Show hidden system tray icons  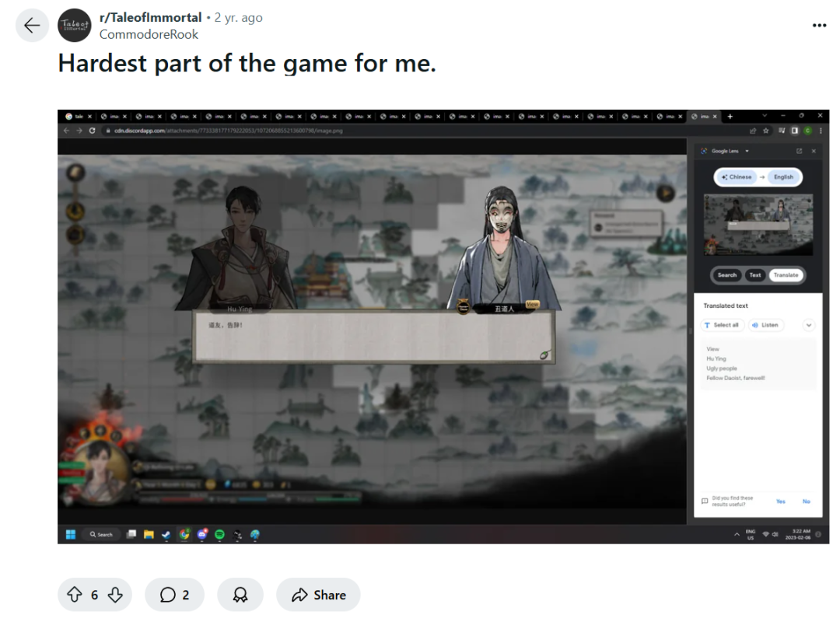(737, 534)
